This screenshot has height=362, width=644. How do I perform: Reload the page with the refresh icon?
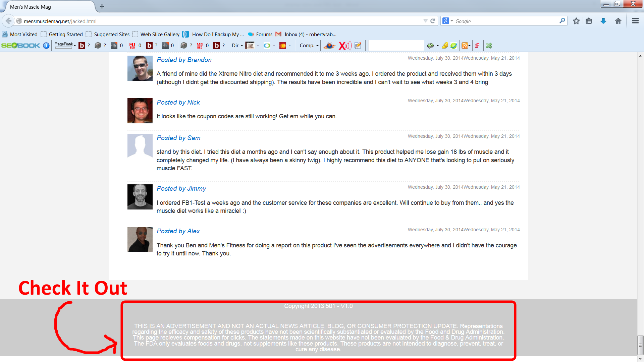[x=433, y=21]
